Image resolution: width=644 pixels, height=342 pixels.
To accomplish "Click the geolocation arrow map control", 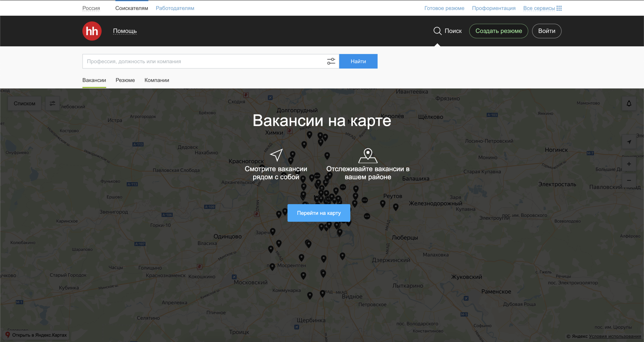I will [x=629, y=142].
